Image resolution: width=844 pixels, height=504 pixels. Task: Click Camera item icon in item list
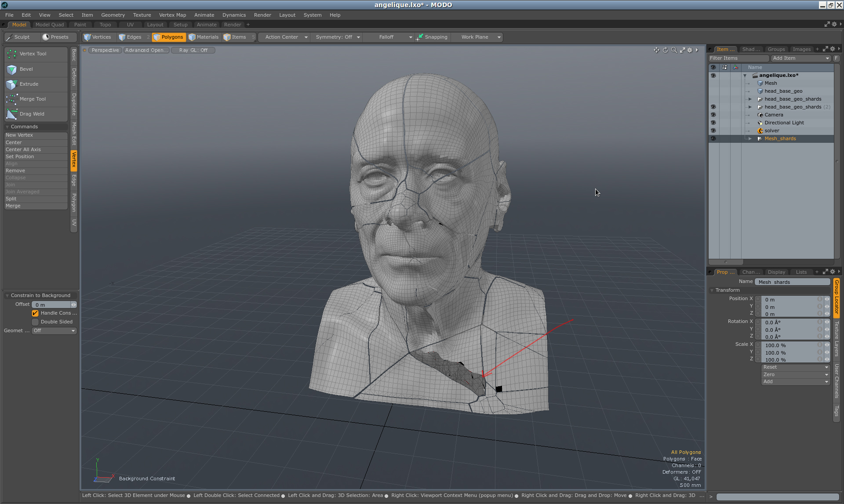pyautogui.click(x=760, y=115)
